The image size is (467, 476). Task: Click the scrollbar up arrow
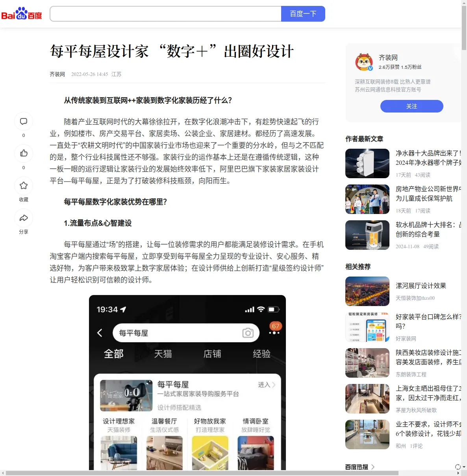[464, 2]
